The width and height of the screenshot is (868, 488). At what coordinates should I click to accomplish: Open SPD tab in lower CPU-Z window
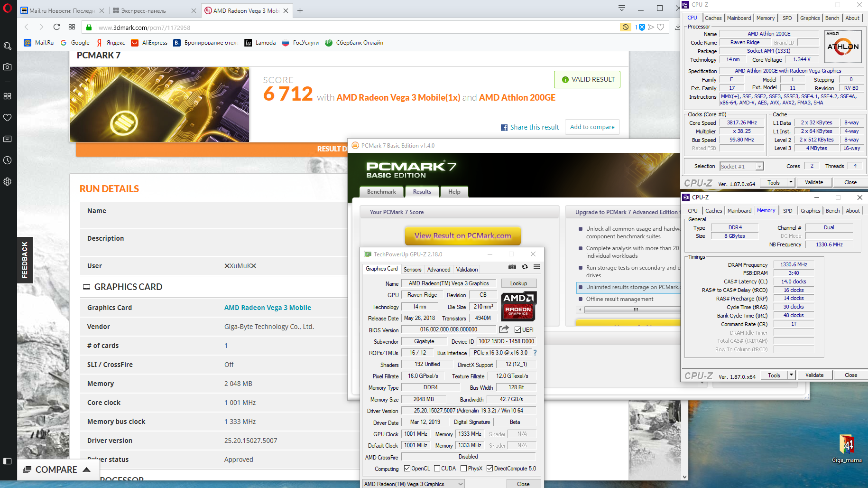click(788, 211)
